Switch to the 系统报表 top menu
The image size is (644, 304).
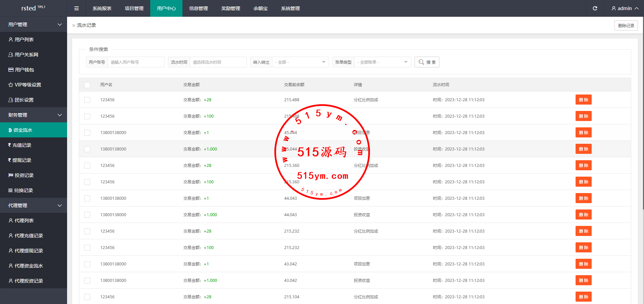[x=102, y=8]
